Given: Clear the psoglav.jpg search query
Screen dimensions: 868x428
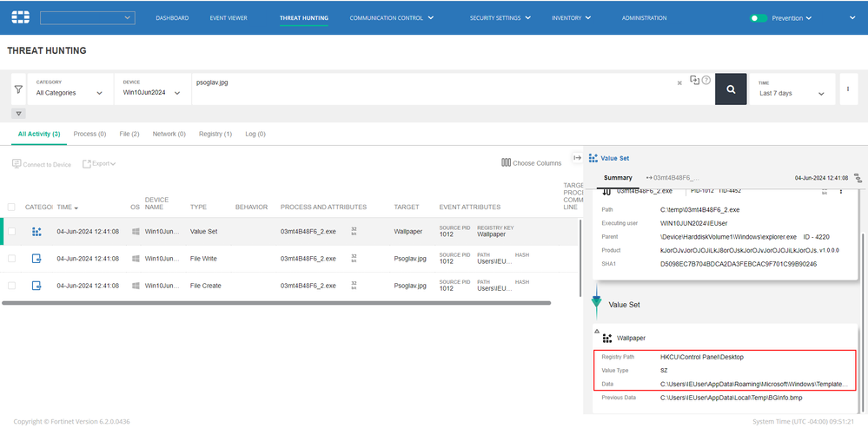Looking at the screenshot, I should 679,83.
